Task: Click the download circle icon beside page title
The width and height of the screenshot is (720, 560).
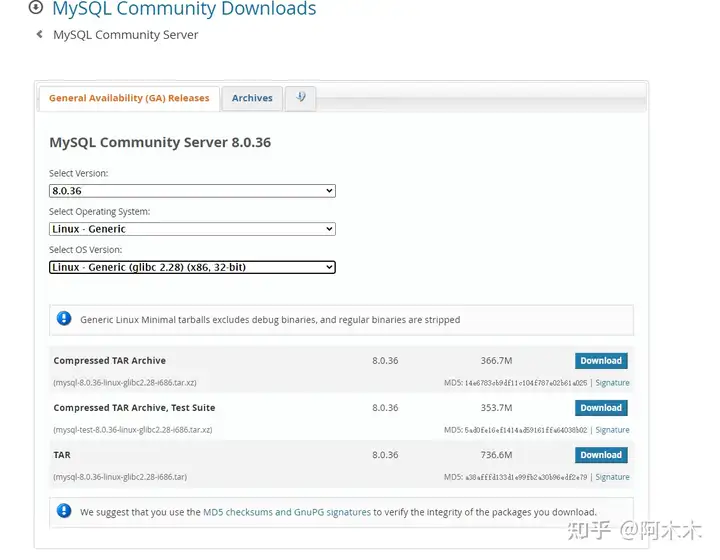Action: [36, 7]
